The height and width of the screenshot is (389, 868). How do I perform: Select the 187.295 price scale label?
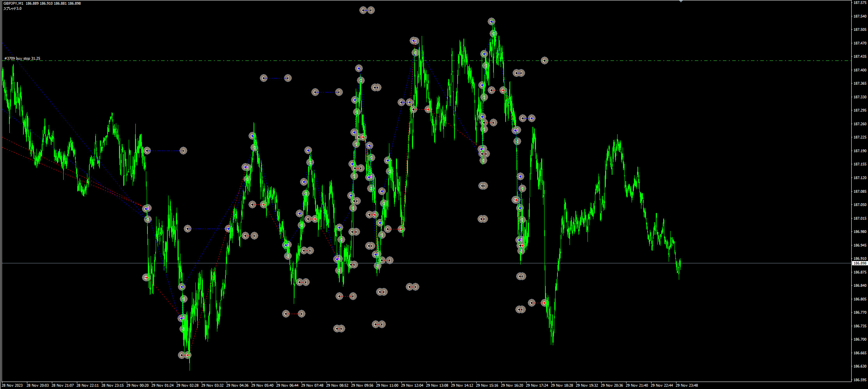pyautogui.click(x=859, y=110)
